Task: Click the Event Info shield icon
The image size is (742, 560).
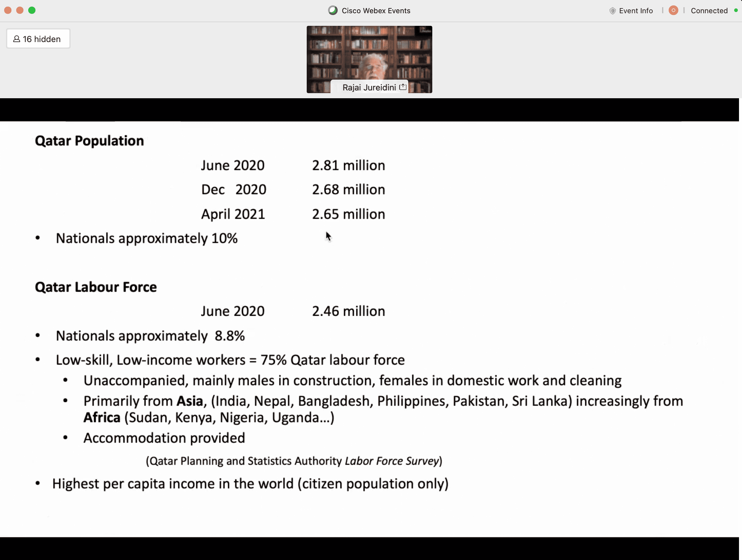Action: [612, 11]
